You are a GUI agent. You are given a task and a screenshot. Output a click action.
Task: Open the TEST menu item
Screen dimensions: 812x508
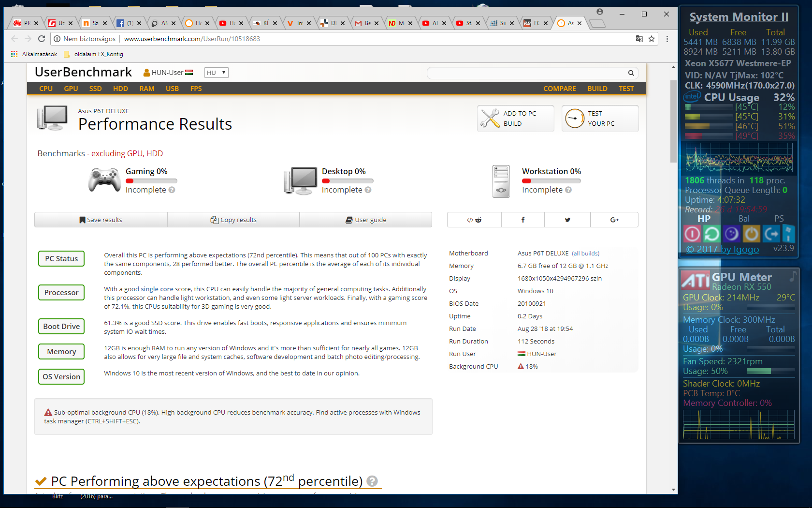coord(626,89)
